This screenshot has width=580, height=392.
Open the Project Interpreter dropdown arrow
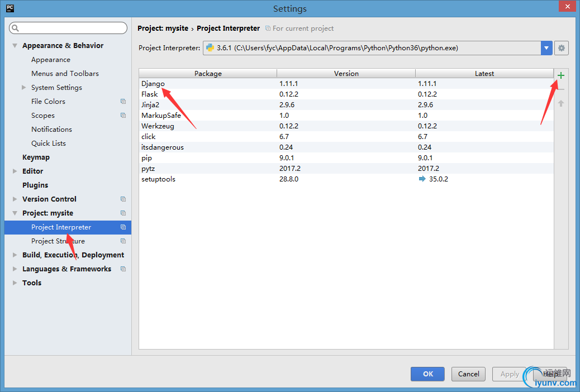click(x=546, y=48)
